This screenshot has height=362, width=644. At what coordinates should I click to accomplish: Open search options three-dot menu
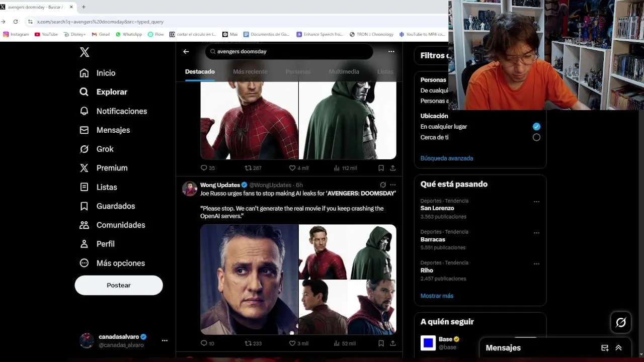(x=391, y=51)
